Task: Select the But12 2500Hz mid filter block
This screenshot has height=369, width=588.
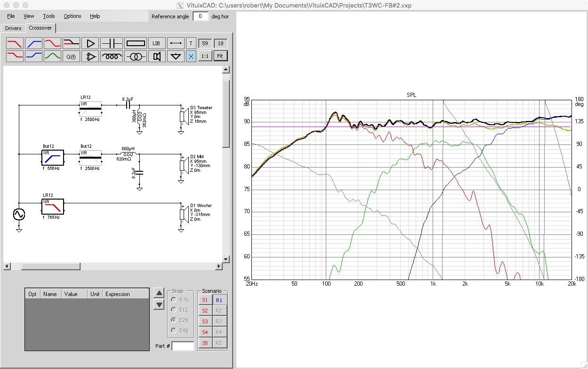Action: click(x=90, y=157)
